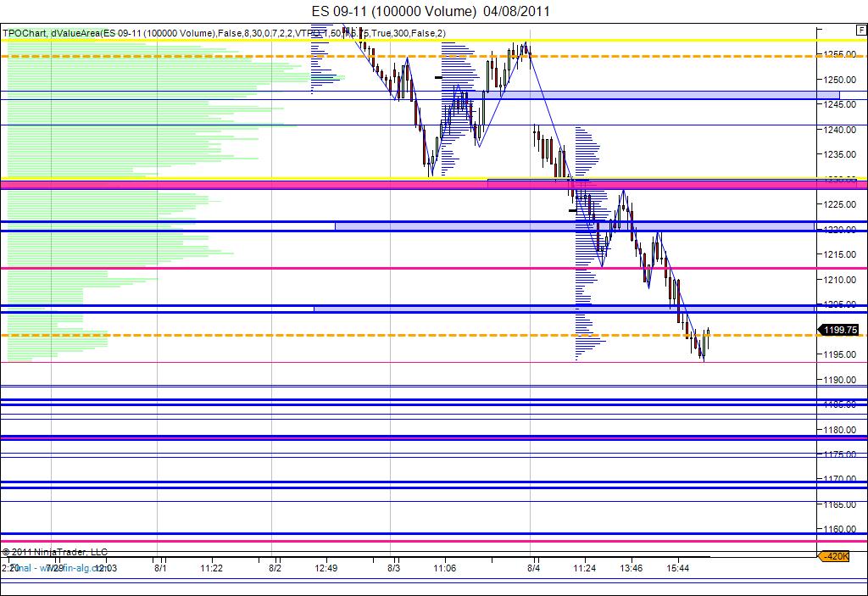Click the chart title ES 09-11 (100000 Volume)
Image resolution: width=868 pixels, height=596 pixels.
(431, 11)
